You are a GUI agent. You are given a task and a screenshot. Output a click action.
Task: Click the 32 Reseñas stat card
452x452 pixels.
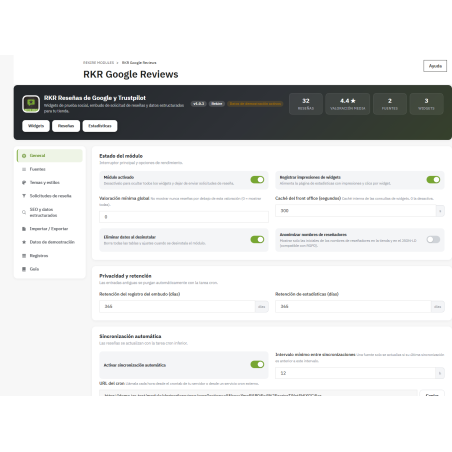click(x=306, y=104)
